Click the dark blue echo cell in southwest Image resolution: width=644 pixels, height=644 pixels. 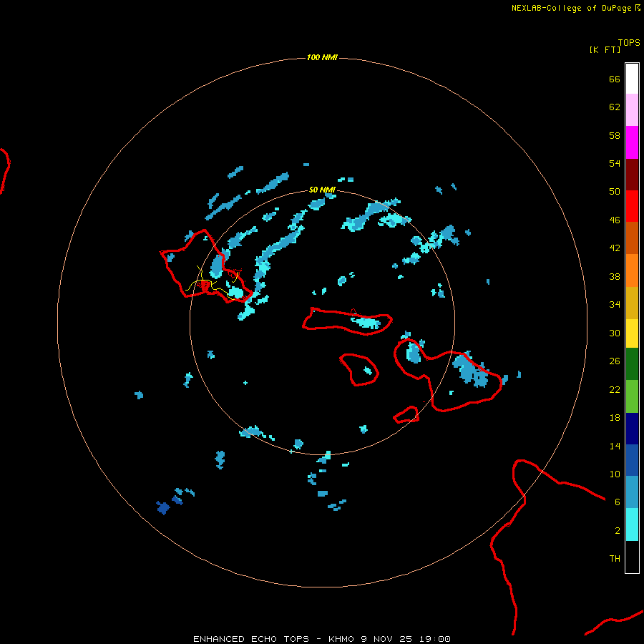[163, 507]
